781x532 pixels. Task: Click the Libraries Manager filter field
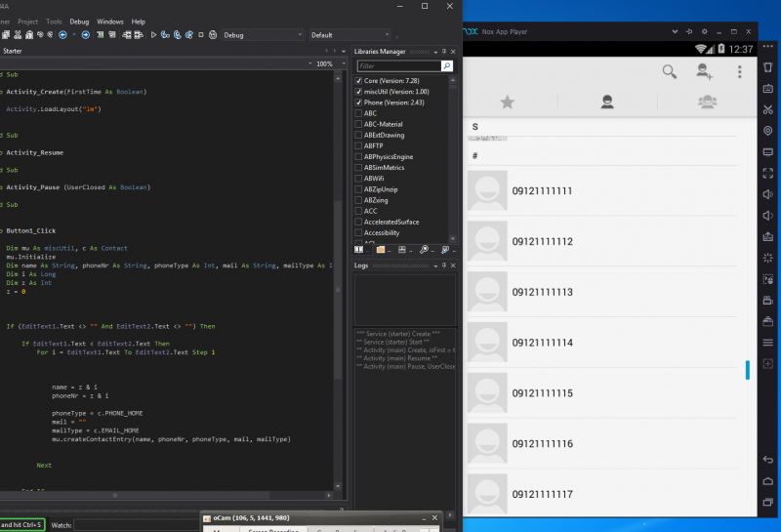398,66
